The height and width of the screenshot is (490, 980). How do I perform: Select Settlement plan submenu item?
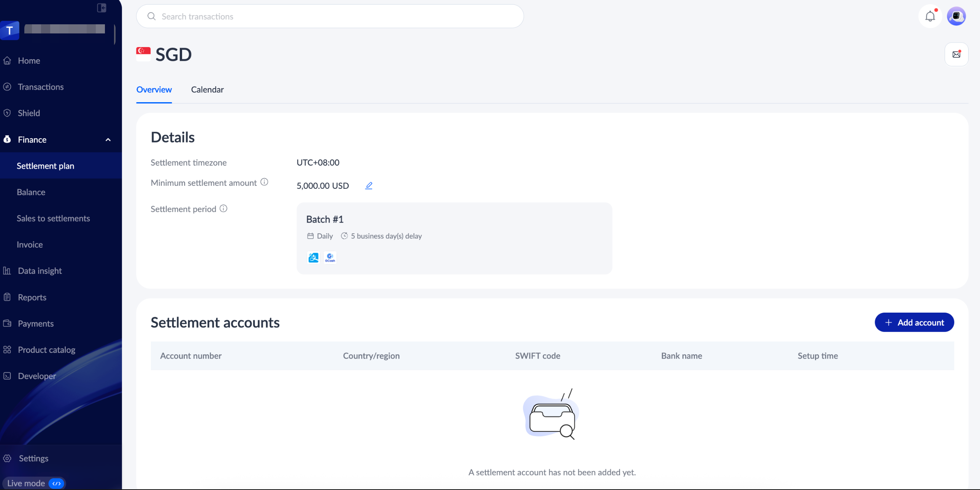click(61, 166)
